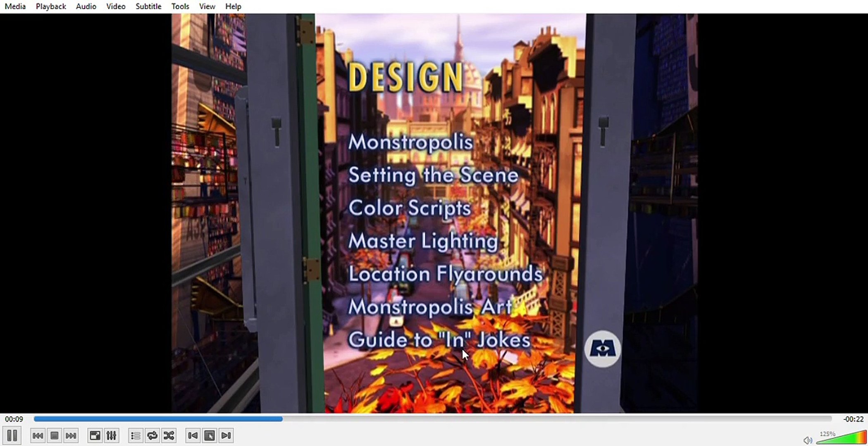Jump back to the previous media item
The height and width of the screenshot is (446, 868).
[38, 435]
